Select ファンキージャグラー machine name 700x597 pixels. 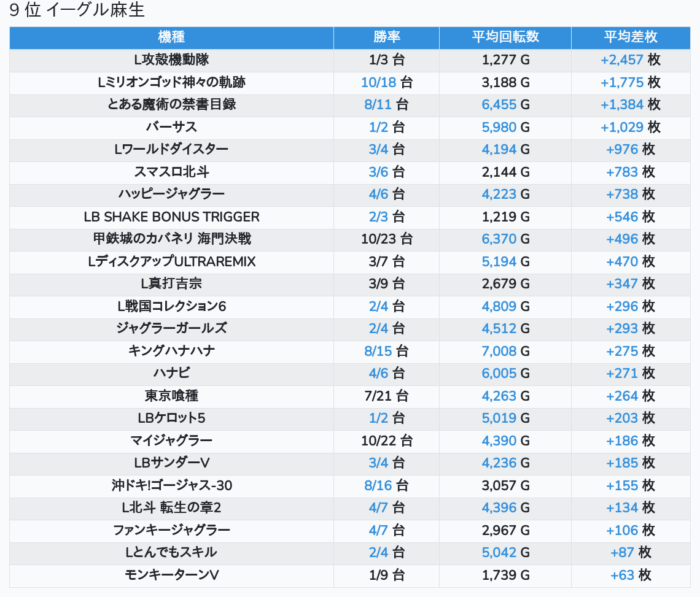pyautogui.click(x=171, y=531)
